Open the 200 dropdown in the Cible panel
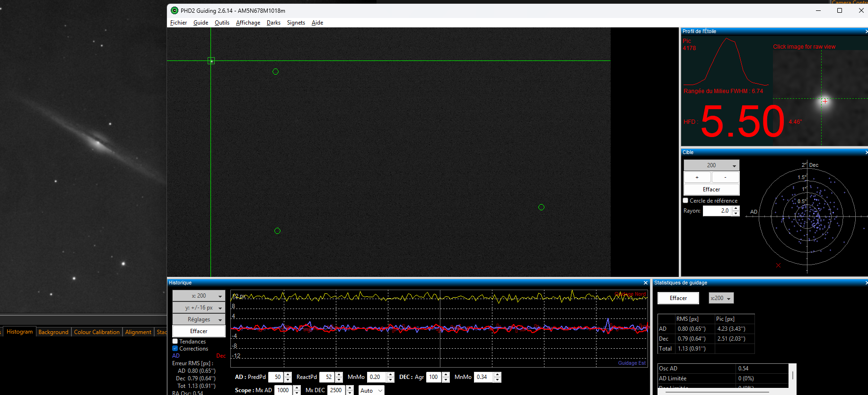The image size is (868, 395). 711,165
